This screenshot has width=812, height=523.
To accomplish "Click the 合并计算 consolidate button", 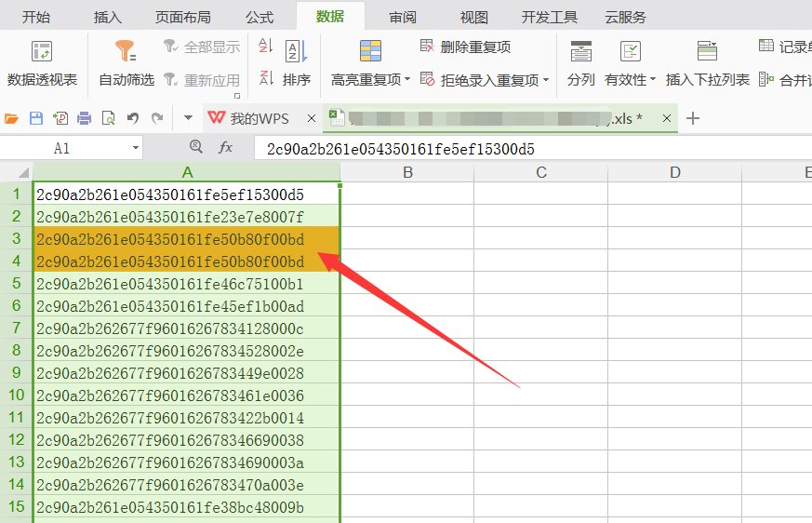I will 785,80.
